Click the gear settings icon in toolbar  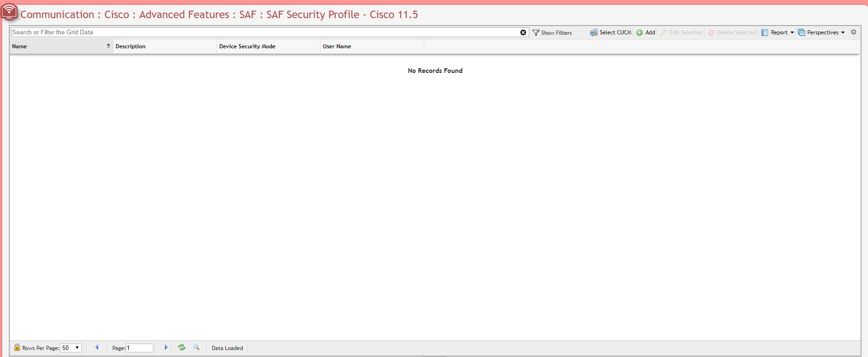[x=854, y=32]
